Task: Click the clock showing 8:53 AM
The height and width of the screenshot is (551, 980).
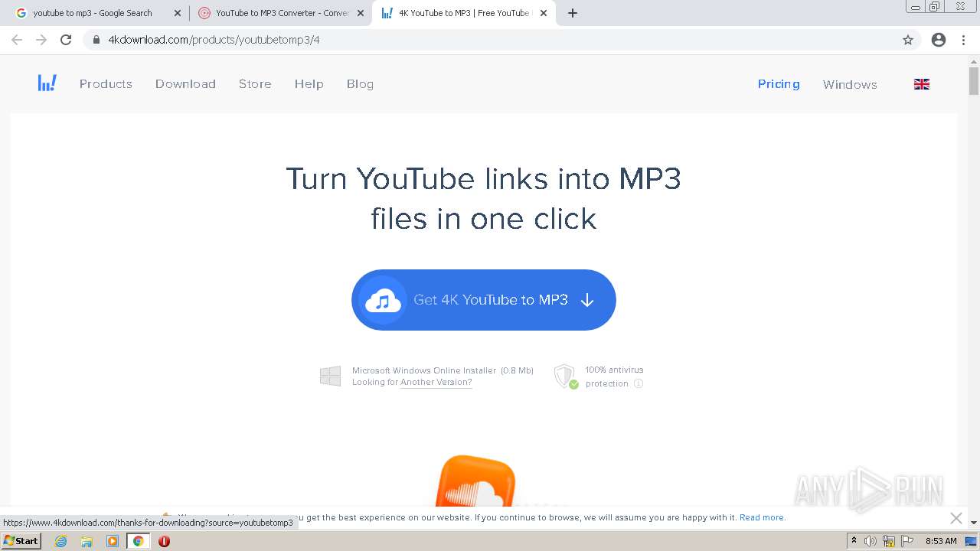Action: coord(941,541)
